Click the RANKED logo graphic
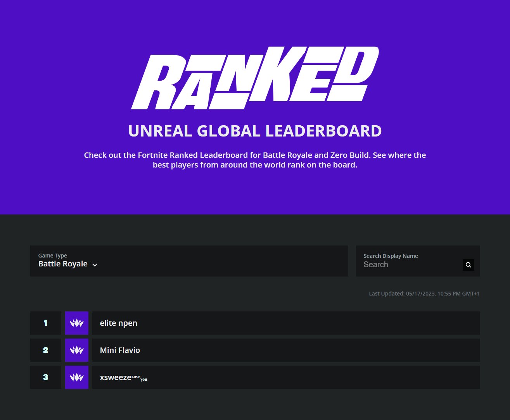 click(x=255, y=78)
